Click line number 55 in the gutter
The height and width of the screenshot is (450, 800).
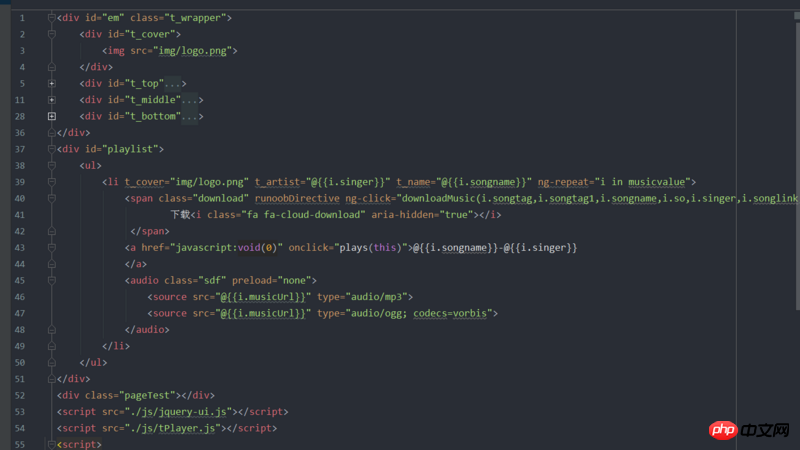[x=19, y=444]
